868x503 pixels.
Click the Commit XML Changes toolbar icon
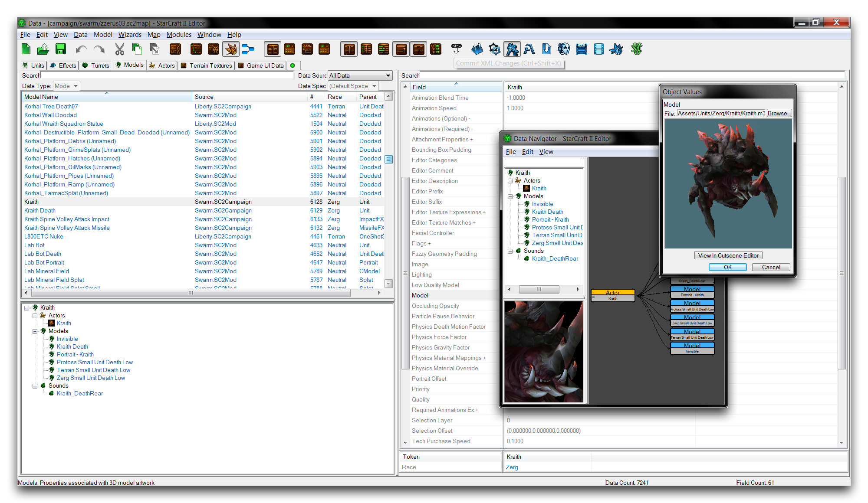click(457, 49)
